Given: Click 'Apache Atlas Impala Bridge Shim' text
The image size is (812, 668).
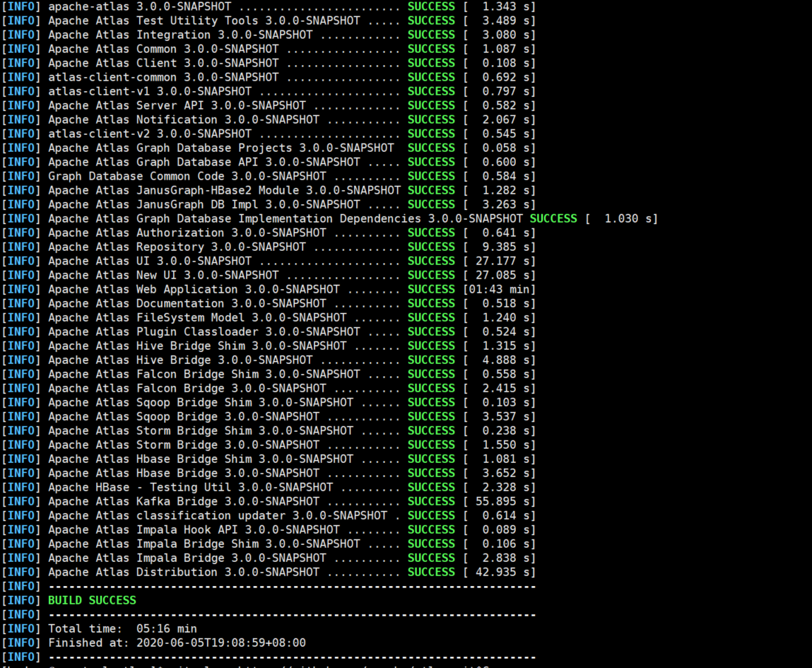Looking at the screenshot, I should 153,544.
